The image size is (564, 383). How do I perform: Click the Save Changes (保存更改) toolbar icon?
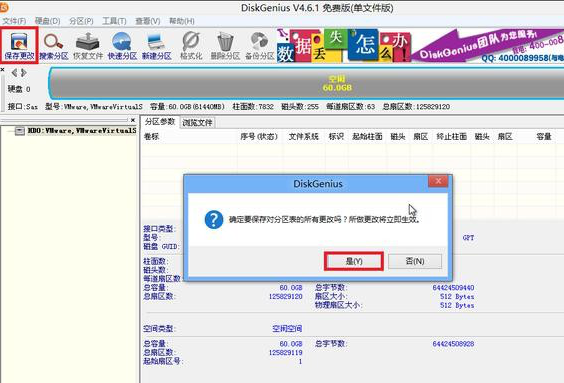pos(19,46)
